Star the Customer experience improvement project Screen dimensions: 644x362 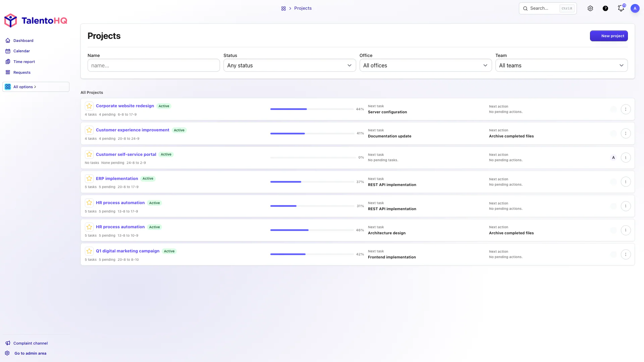click(89, 130)
